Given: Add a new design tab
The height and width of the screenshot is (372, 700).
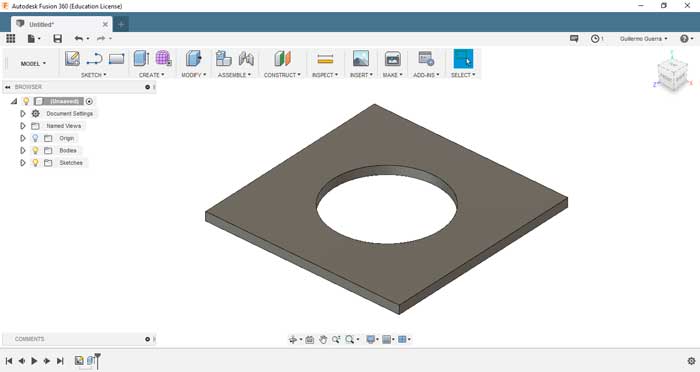Looking at the screenshot, I should pyautogui.click(x=121, y=24).
